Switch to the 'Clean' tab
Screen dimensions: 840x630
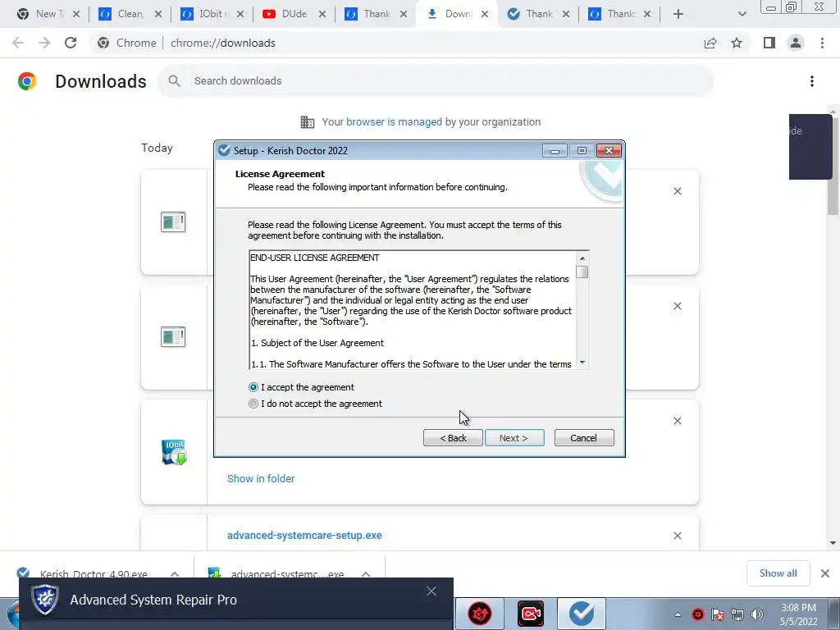point(129,14)
